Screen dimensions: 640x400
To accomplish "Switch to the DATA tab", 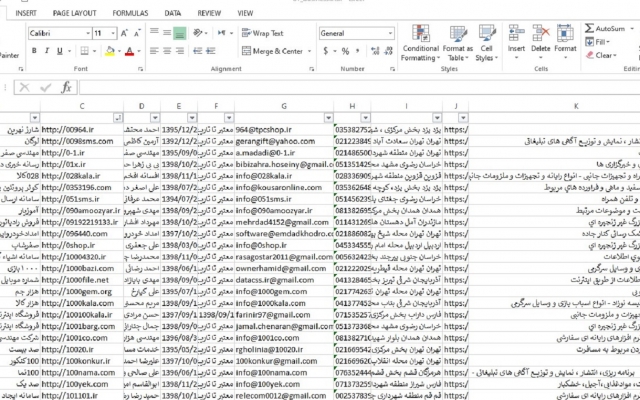I will tap(173, 13).
